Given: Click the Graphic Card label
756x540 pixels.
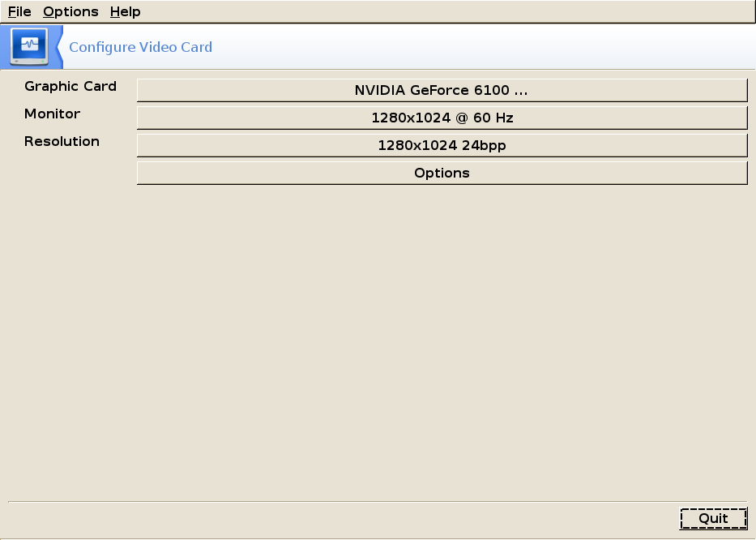Looking at the screenshot, I should [70, 87].
